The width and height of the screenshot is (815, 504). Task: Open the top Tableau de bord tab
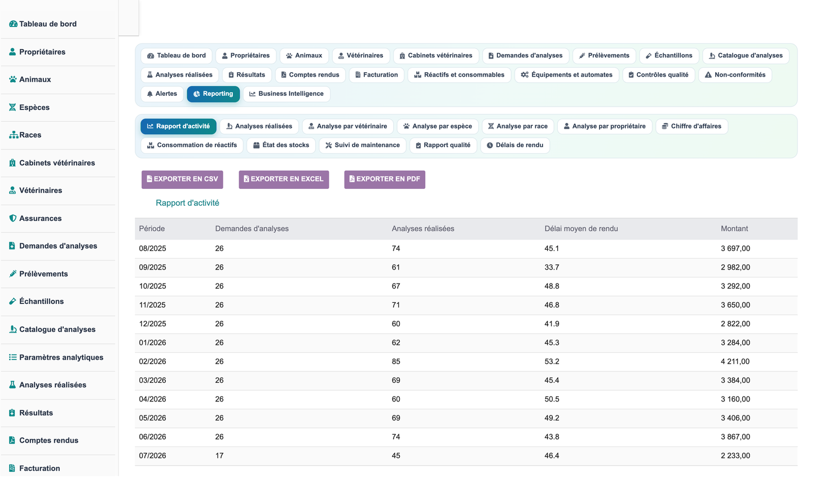177,56
